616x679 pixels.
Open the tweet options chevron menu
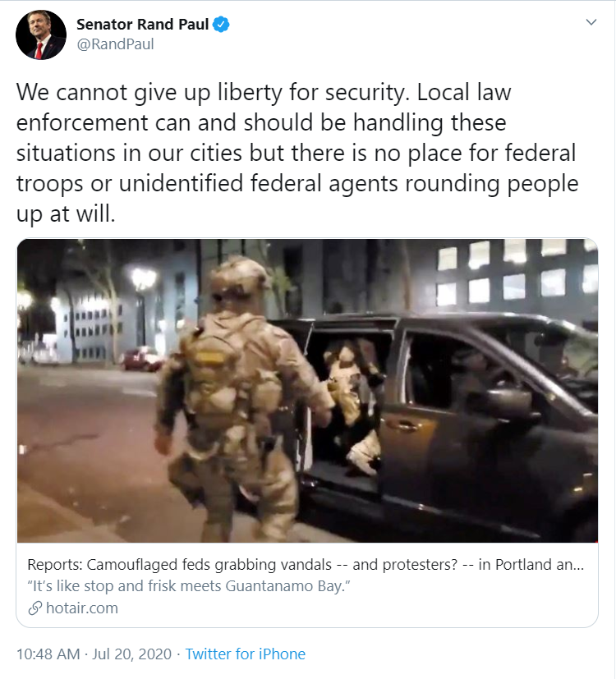tap(591, 22)
